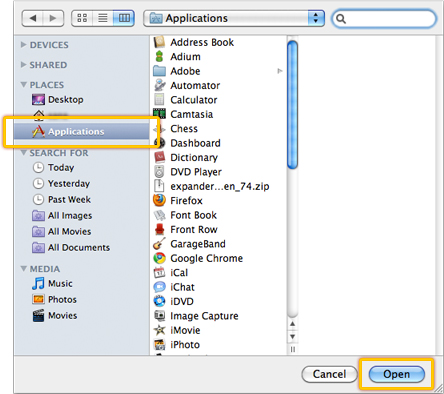The image size is (444, 394).
Task: Select the DVD Player app icon
Action: 159,172
